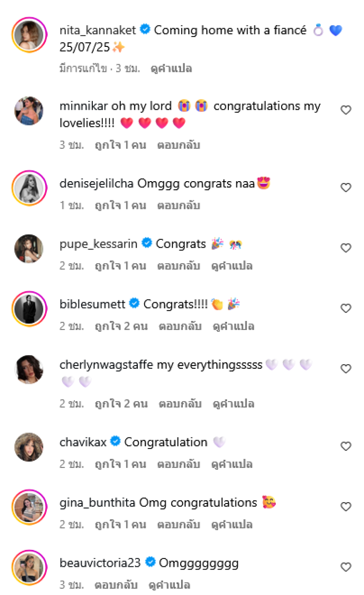364x595 pixels.
Task: Reply to cherlynwagstaffe's comment
Action: (180, 404)
